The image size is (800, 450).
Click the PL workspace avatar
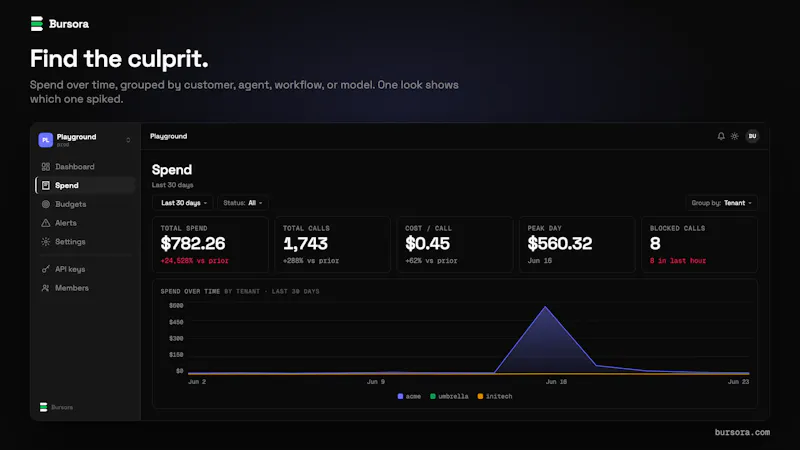click(45, 139)
